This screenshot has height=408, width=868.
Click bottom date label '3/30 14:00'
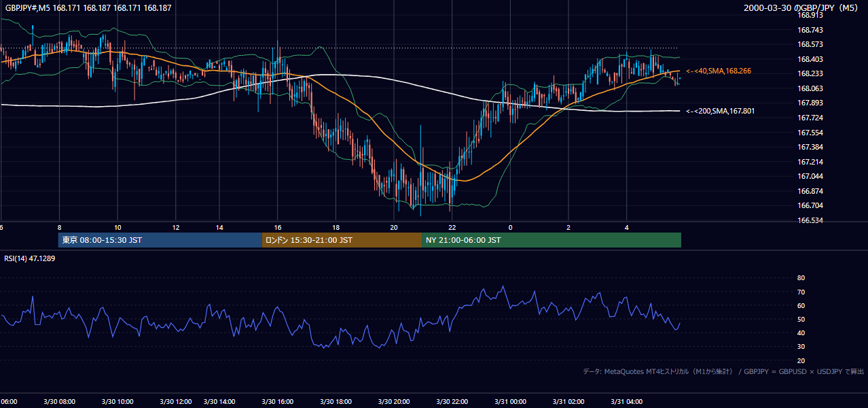[x=220, y=402]
